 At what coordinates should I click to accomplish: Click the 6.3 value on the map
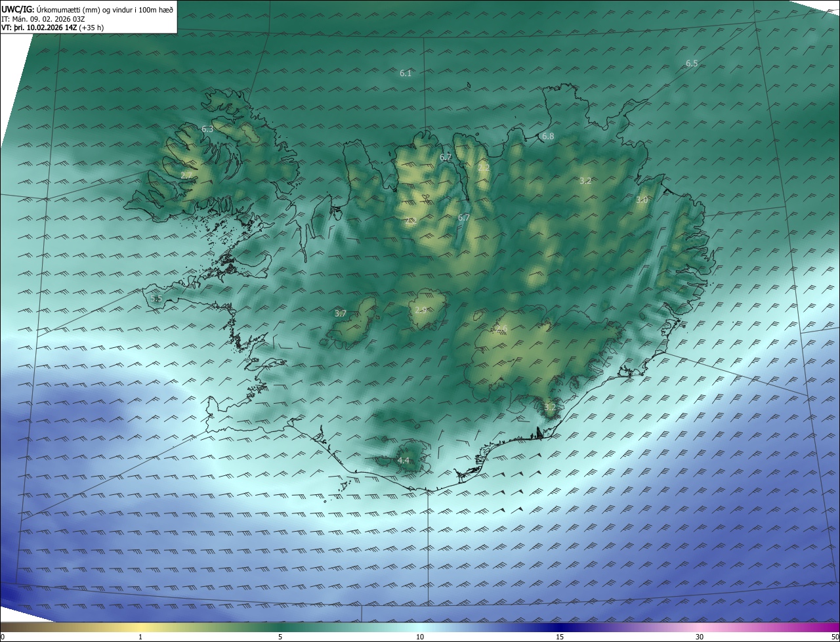(207, 129)
